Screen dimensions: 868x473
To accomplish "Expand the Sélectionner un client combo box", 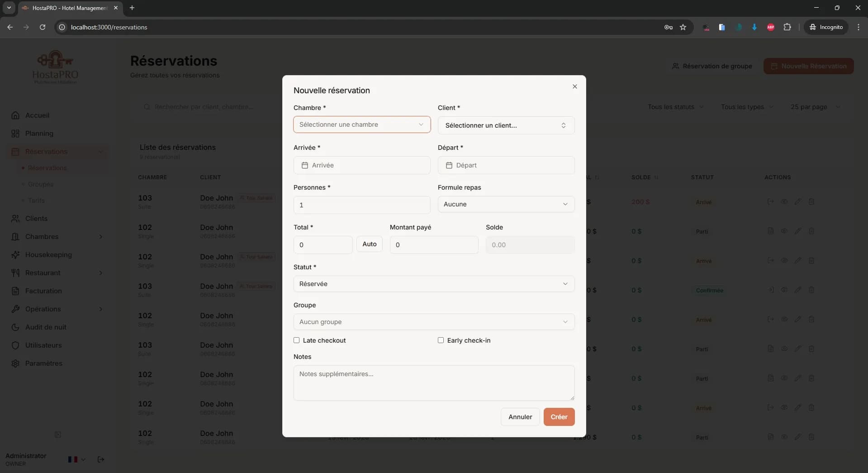I will [506, 125].
